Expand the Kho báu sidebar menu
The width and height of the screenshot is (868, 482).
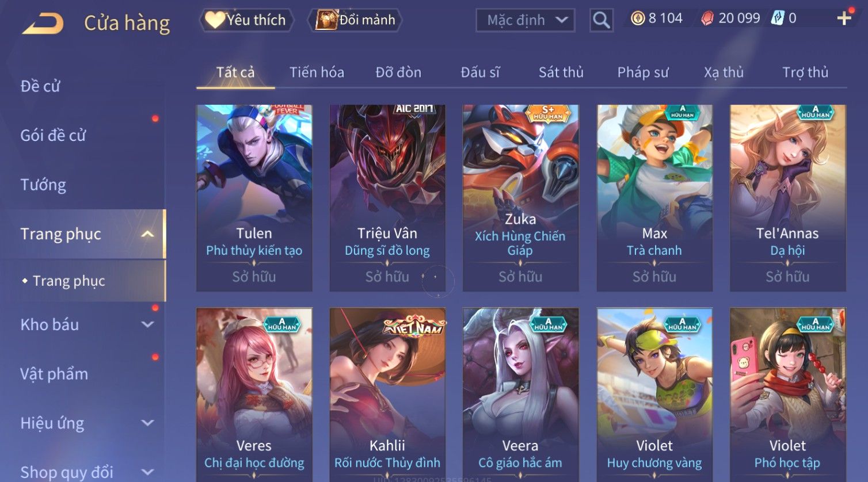pos(147,324)
